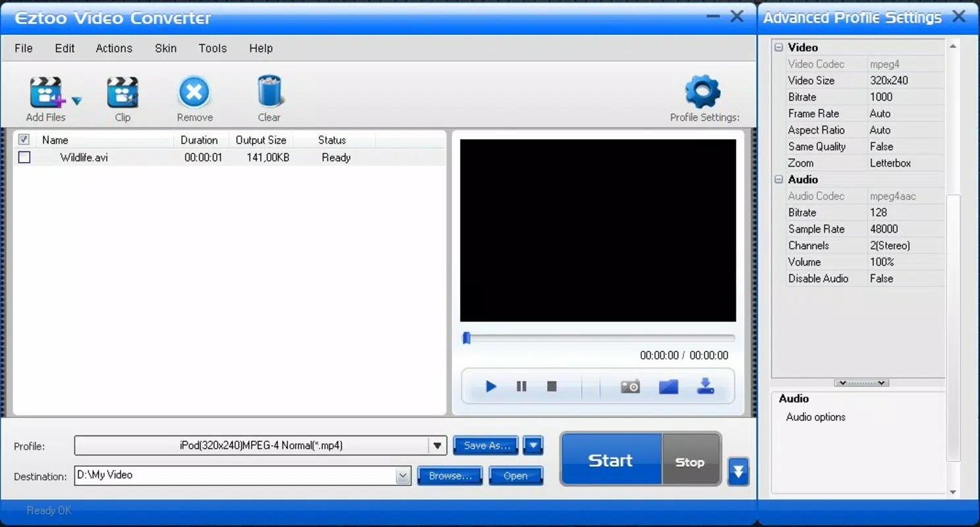Open the dropdown arrow next to Save As
The image size is (980, 527).
pyautogui.click(x=533, y=446)
